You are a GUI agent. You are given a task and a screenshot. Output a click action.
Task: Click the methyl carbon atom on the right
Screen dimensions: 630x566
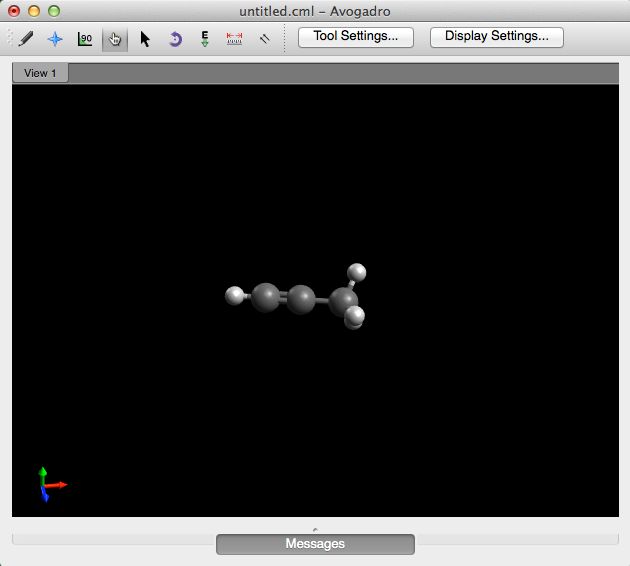click(342, 301)
